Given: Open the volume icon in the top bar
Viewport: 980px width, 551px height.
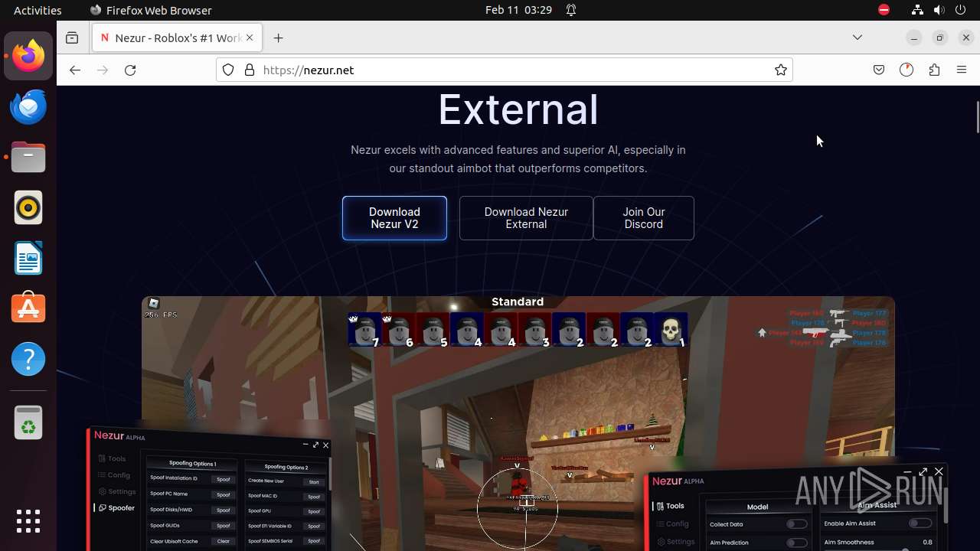Looking at the screenshot, I should click(939, 10).
